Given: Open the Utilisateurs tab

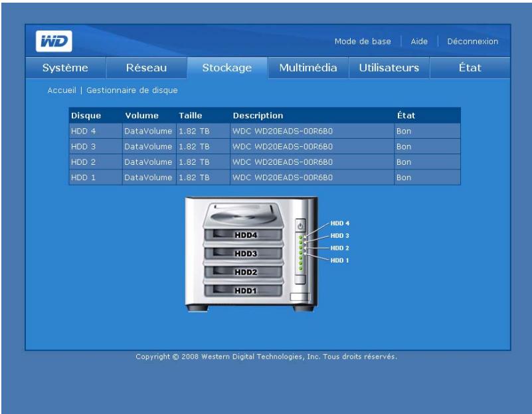Looking at the screenshot, I should (389, 68).
